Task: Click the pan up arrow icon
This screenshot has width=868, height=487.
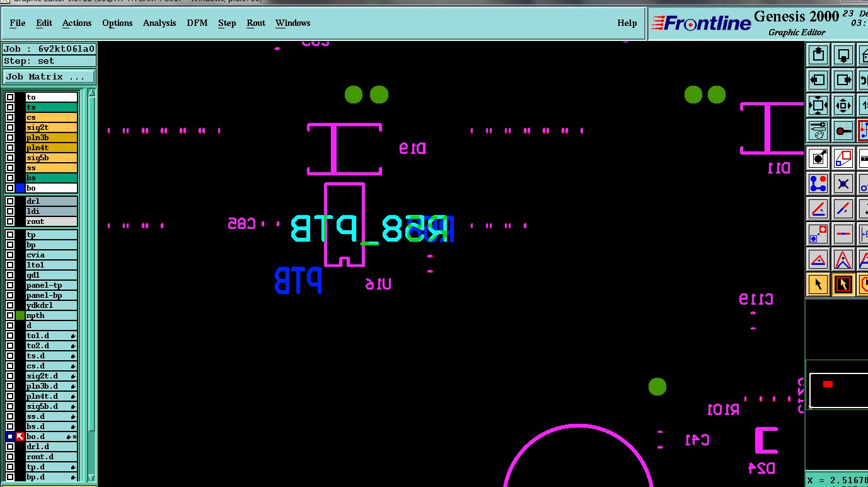Action: (818, 54)
